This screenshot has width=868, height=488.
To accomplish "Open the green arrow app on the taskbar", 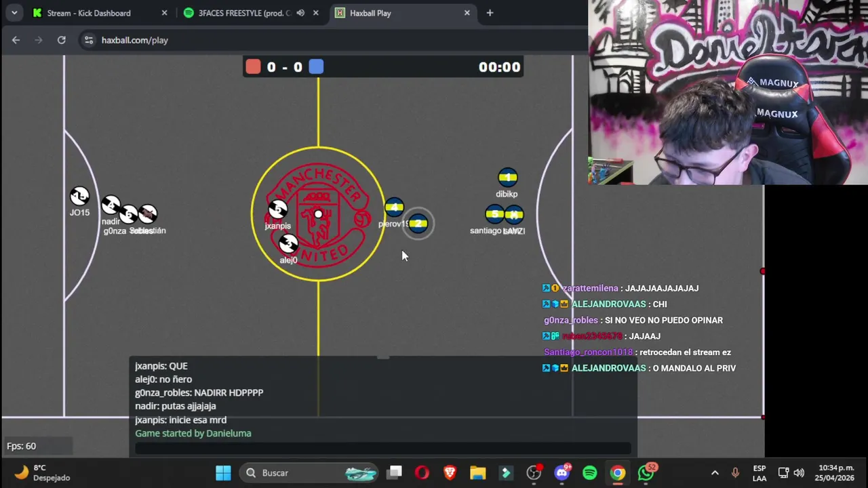I will point(506,472).
